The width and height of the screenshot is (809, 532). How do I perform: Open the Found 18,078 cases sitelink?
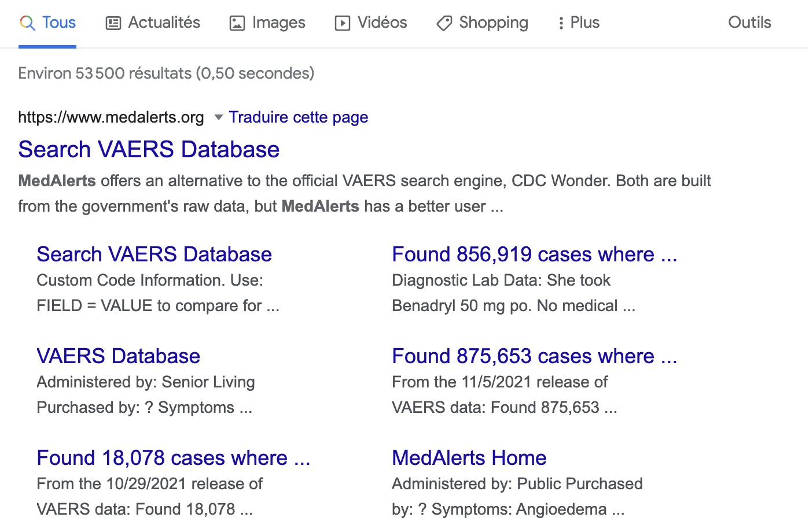pyautogui.click(x=173, y=458)
